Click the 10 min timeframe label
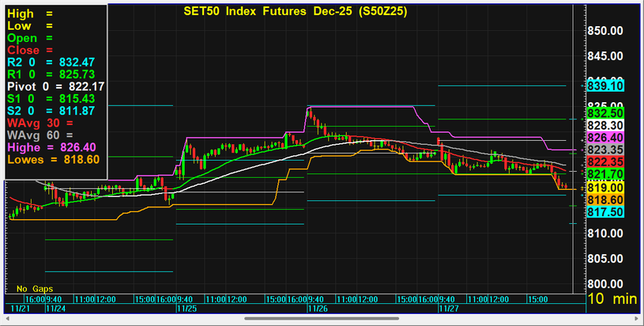 coord(612,300)
